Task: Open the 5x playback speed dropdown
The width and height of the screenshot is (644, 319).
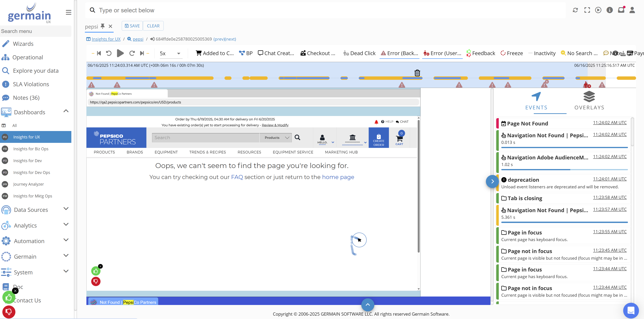Action: [x=170, y=53]
